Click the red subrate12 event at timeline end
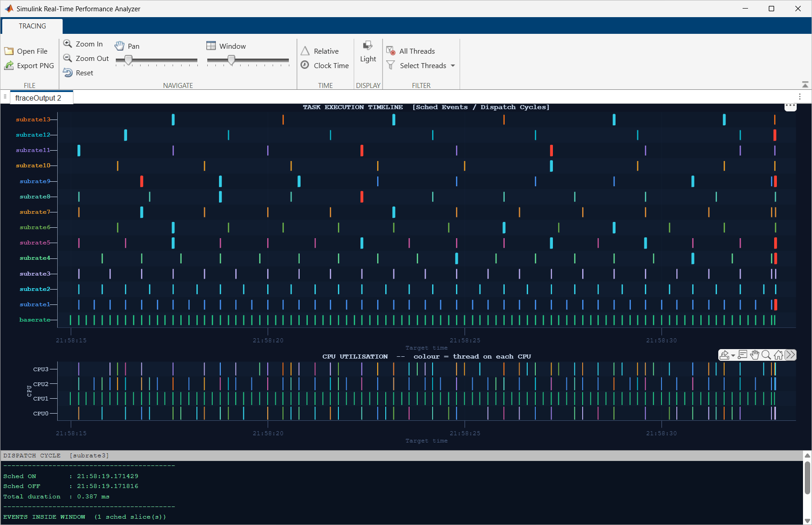Viewport: 812px width, 525px height. coord(775,135)
